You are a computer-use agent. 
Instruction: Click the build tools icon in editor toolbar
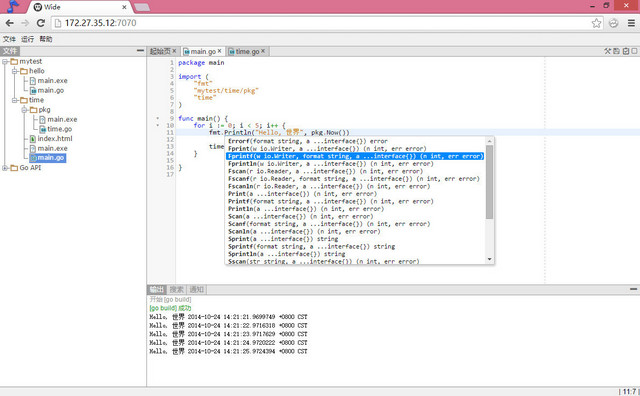[x=607, y=51]
